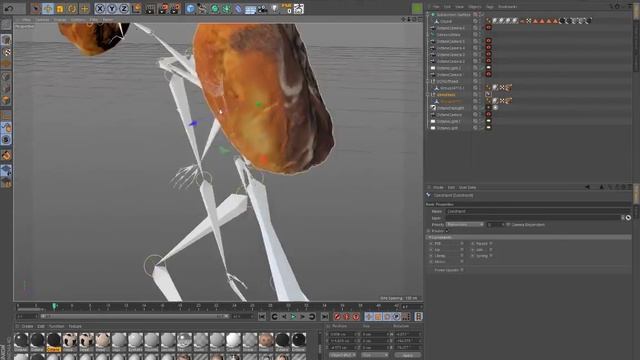This screenshot has width=640, height=360.
Task: Toggle the Y axis lock
Action: pos(111,9)
